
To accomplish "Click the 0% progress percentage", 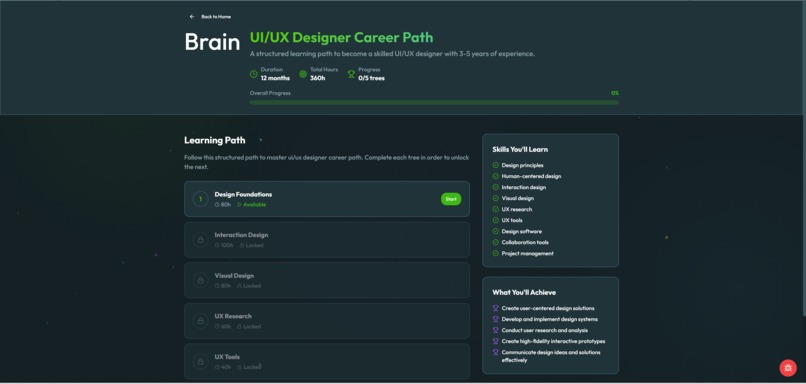I will point(615,93).
